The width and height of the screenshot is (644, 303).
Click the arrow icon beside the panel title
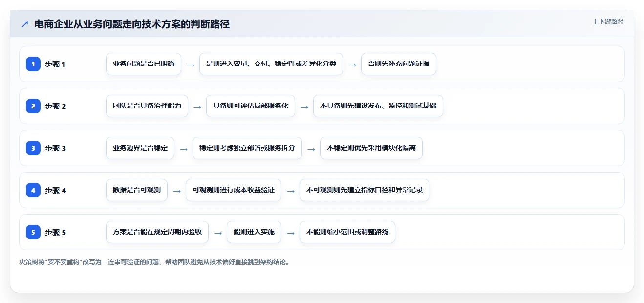(x=25, y=24)
